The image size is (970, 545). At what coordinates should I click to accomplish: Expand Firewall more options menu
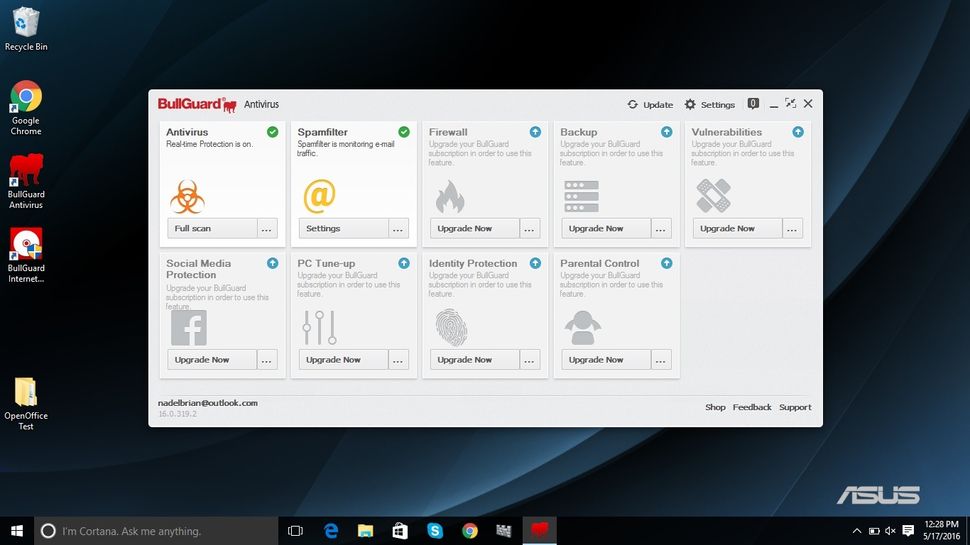coord(530,228)
